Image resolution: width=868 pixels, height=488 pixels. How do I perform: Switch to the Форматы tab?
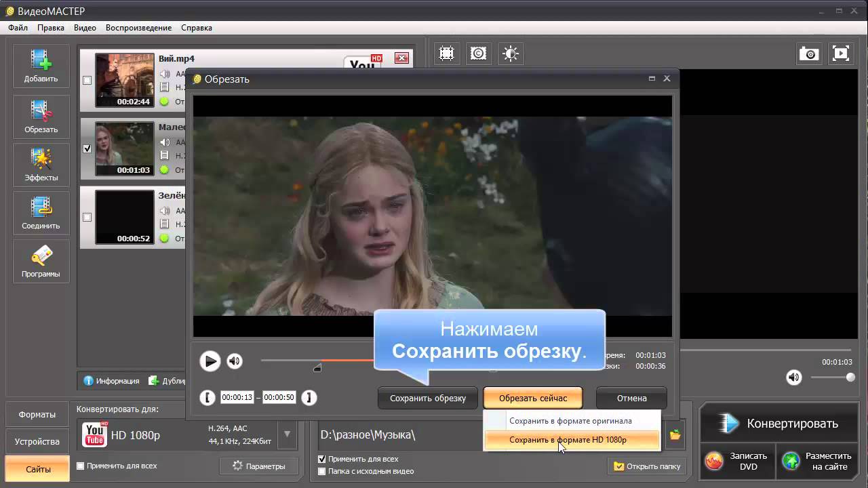(37, 415)
